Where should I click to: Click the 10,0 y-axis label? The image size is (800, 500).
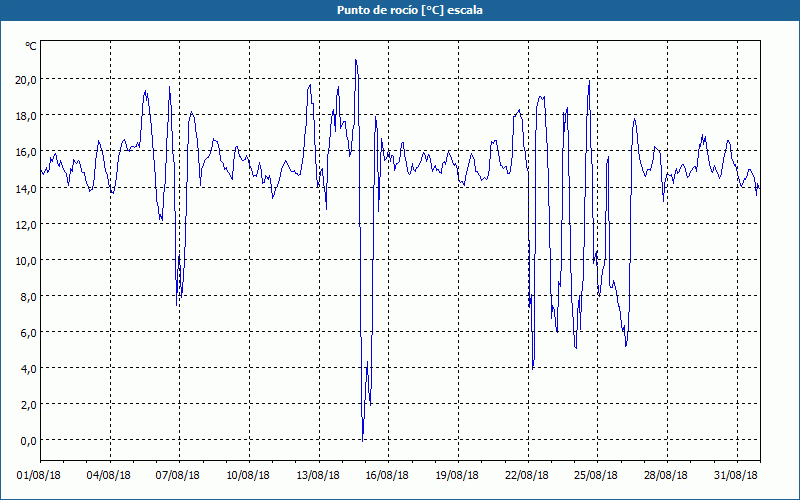28,261
